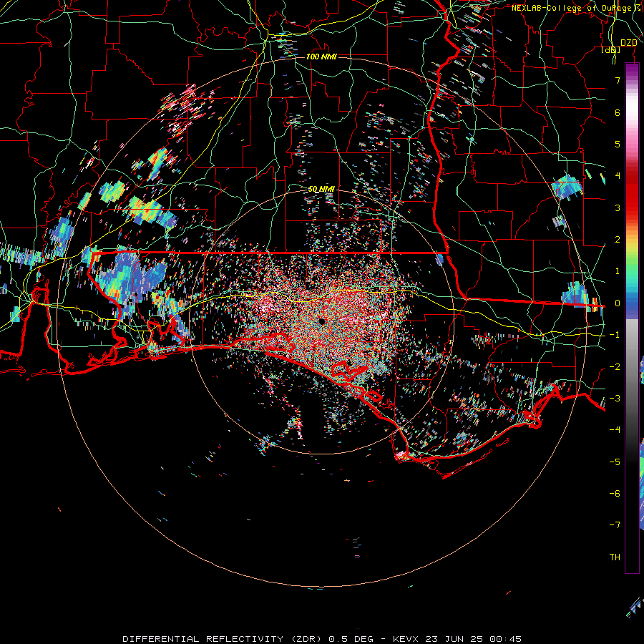Image resolution: width=644 pixels, height=644 pixels.
Task: Click the black radar site dot at ring center
Action: click(x=321, y=322)
